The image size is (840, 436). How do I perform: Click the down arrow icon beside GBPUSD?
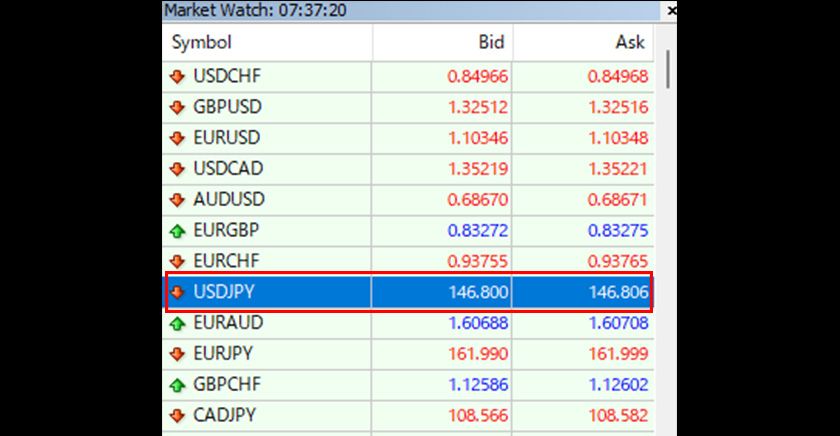[x=178, y=107]
